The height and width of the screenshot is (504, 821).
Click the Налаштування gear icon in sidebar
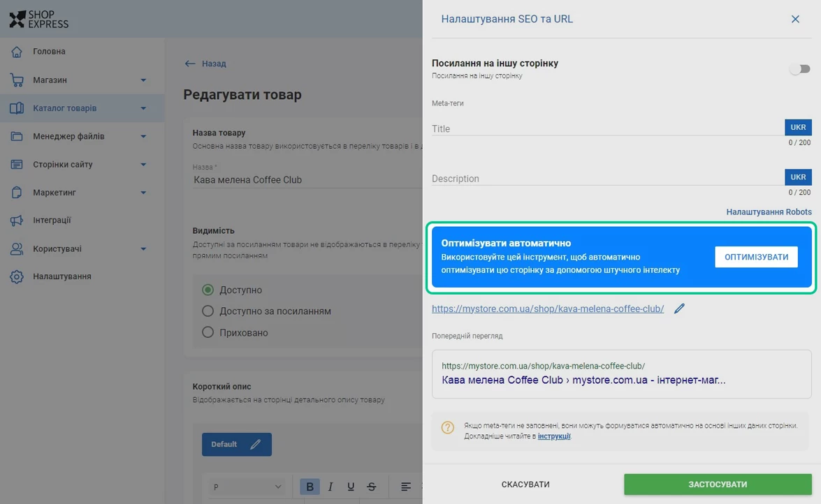tap(17, 276)
